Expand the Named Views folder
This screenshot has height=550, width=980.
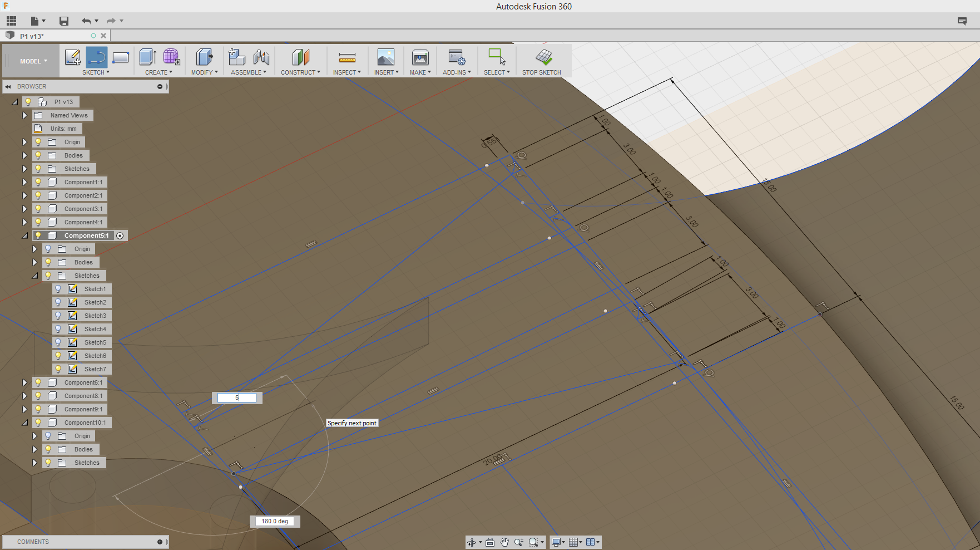[24, 115]
